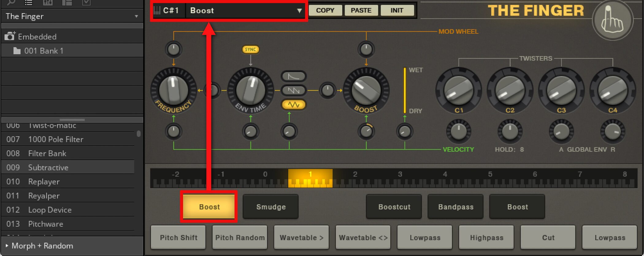Toggle the Lowpass pad after Cut
This screenshot has height=256, width=644.
point(610,237)
